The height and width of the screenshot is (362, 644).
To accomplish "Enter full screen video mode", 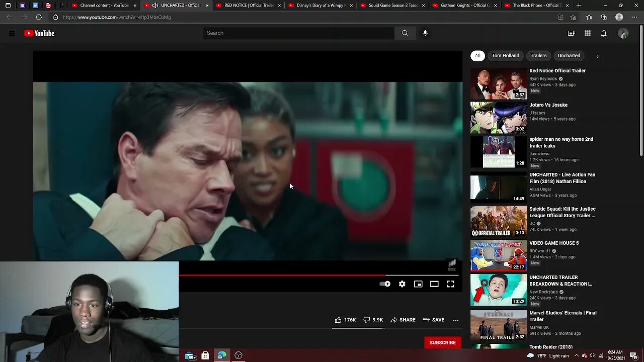I will pos(450,284).
